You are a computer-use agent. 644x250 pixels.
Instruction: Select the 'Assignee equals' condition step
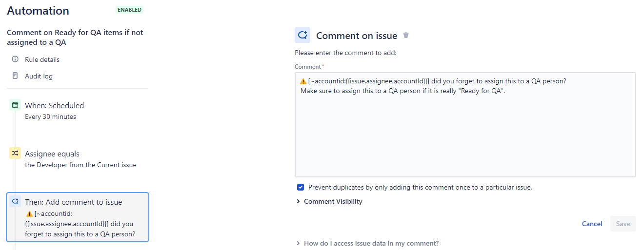(52, 154)
